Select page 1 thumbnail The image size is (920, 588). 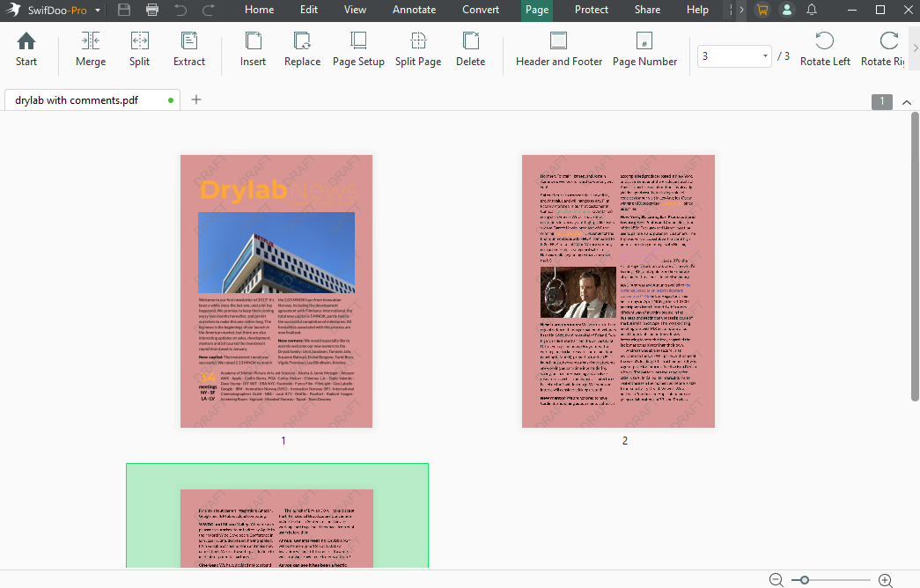click(x=276, y=291)
